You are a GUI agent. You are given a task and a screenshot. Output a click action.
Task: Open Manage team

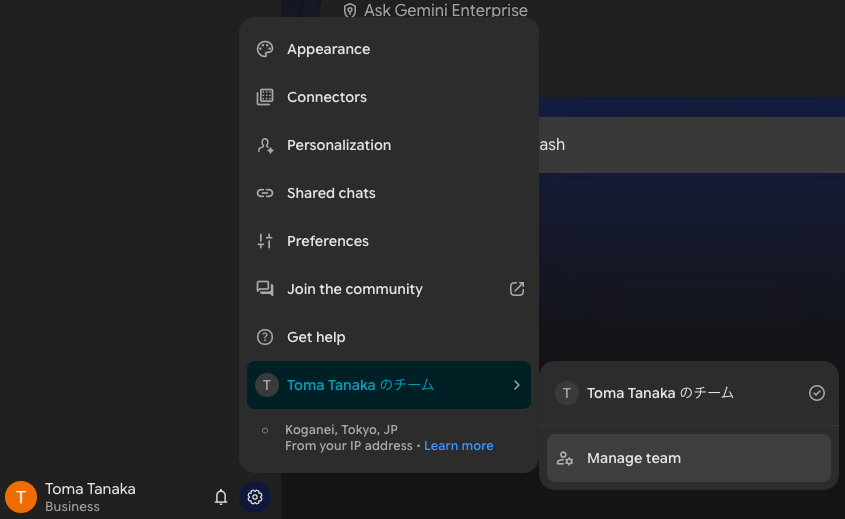tap(689, 458)
